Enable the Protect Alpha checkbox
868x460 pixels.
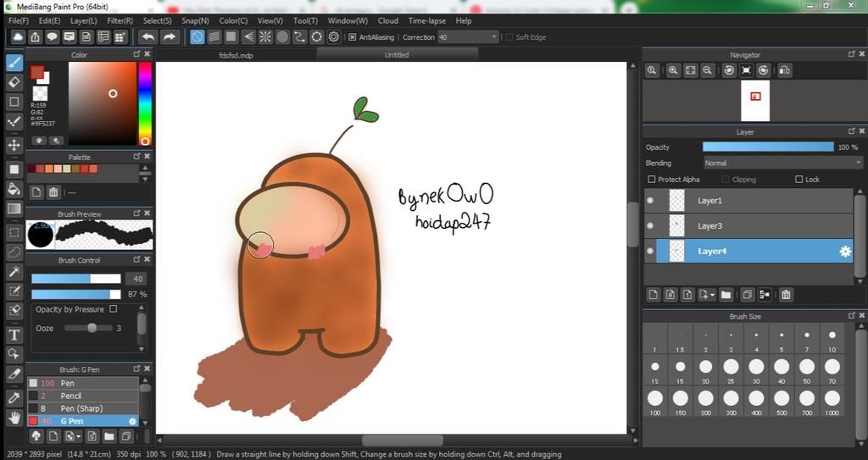coord(652,180)
